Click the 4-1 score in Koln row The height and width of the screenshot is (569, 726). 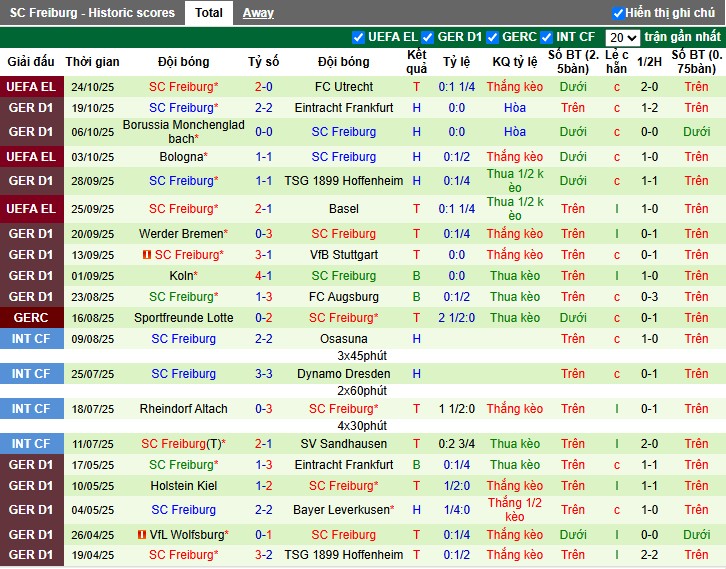(263, 276)
